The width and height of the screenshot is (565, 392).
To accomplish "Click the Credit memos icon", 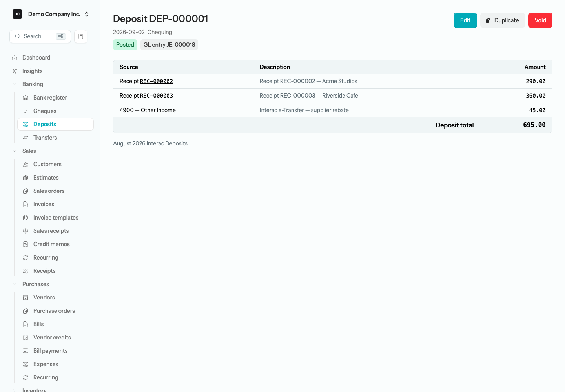I will tap(26, 244).
